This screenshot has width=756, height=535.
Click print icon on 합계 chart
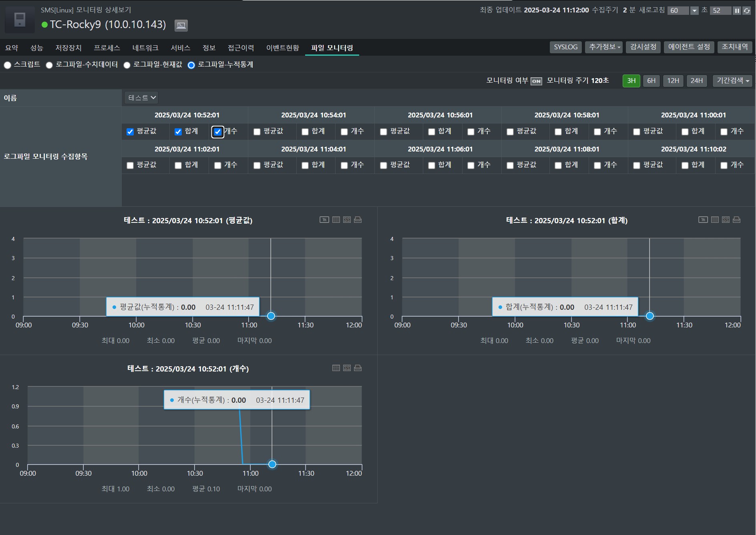[736, 220]
